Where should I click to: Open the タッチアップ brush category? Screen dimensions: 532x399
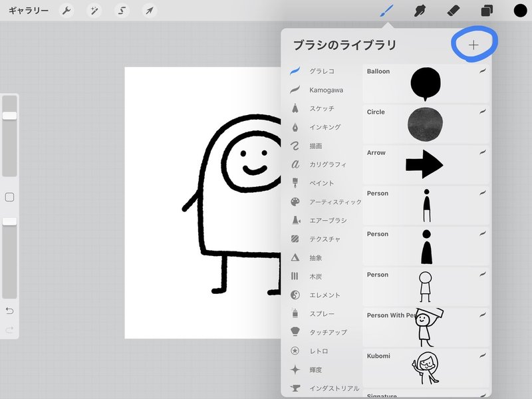pos(322,332)
